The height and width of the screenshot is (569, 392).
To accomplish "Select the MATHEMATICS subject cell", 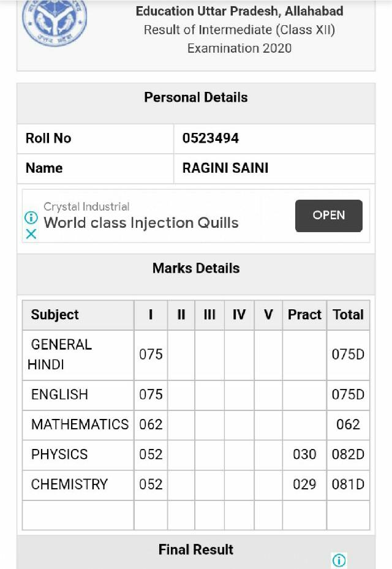I will click(x=78, y=424).
